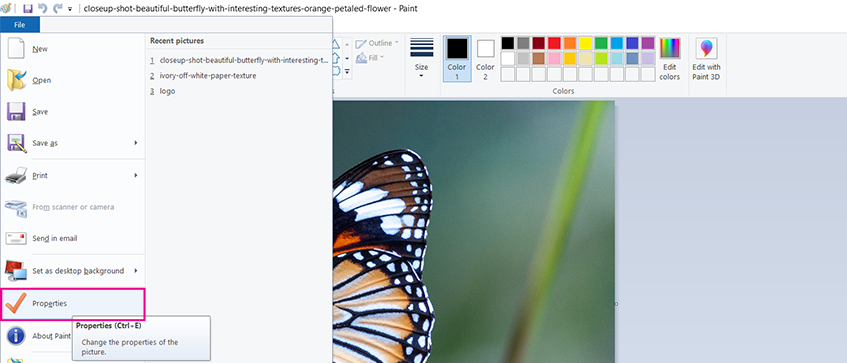
Task: Click the Properties checkmark icon
Action: tap(16, 304)
